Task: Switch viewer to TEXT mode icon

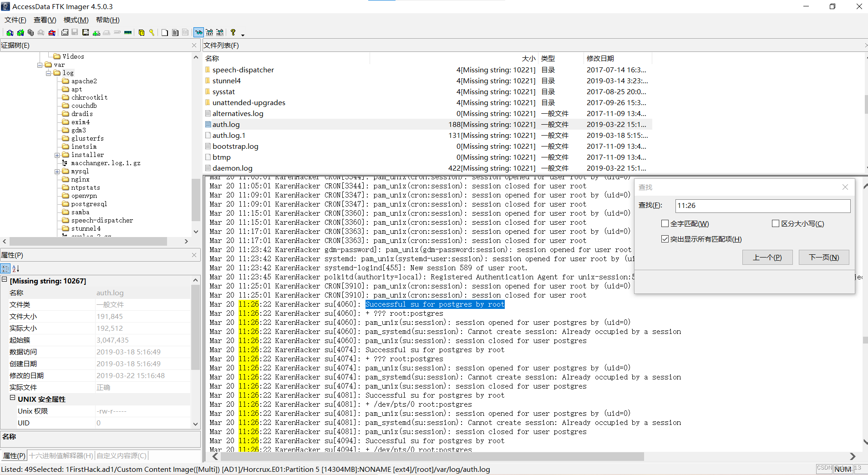Action: point(209,33)
